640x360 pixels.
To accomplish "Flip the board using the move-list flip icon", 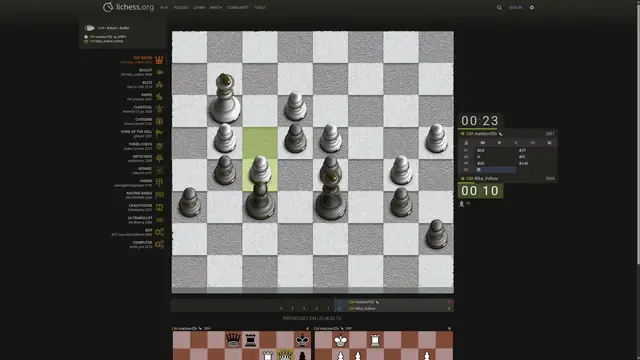I will click(466, 143).
